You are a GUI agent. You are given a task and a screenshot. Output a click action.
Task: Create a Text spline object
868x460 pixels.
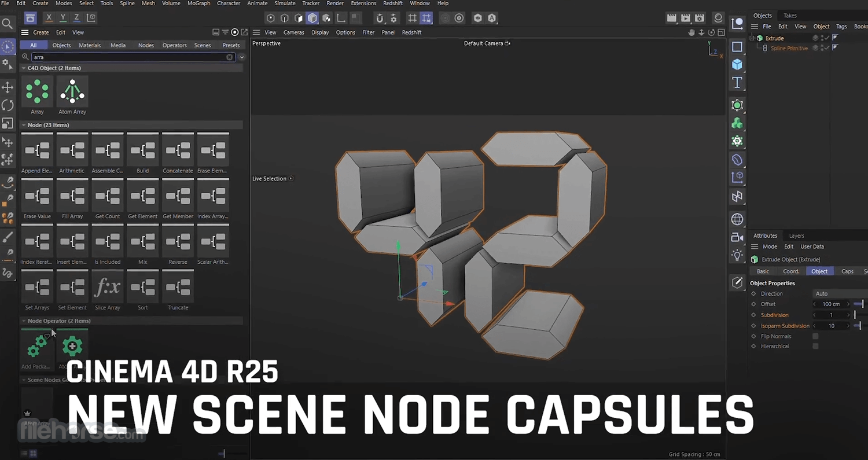(x=737, y=83)
